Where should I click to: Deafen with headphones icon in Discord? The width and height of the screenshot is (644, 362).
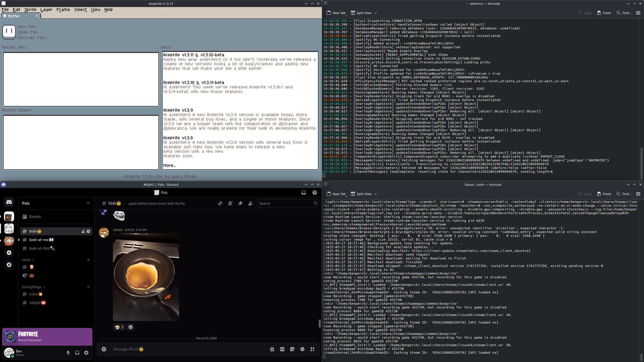tap(77, 353)
